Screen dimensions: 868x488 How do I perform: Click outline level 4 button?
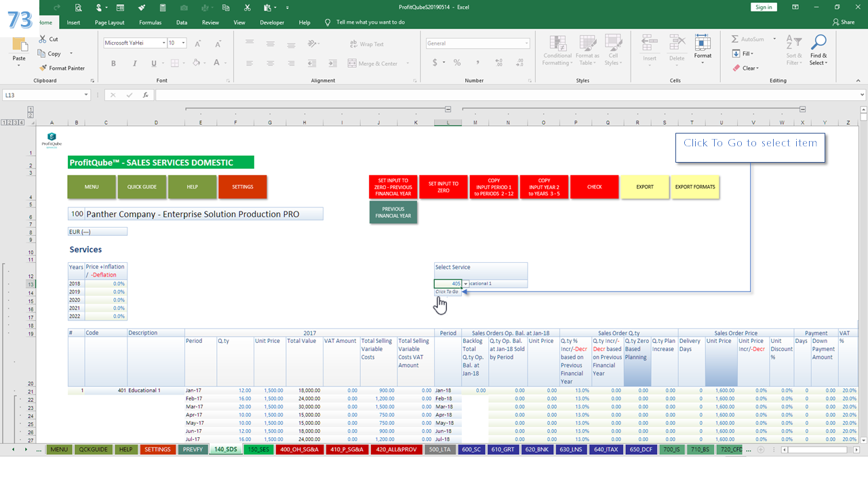tap(22, 123)
